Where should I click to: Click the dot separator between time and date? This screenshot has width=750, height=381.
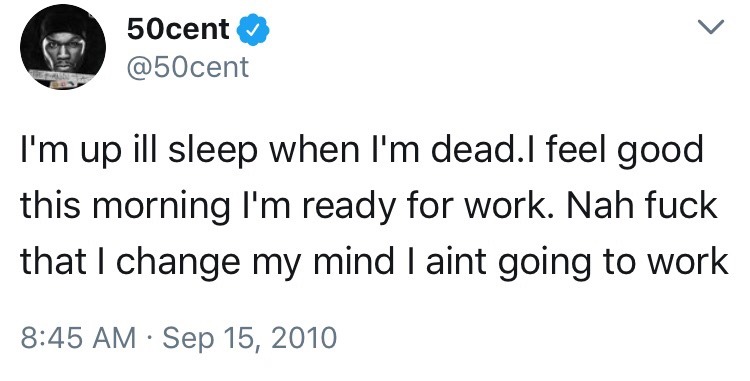pos(150,338)
